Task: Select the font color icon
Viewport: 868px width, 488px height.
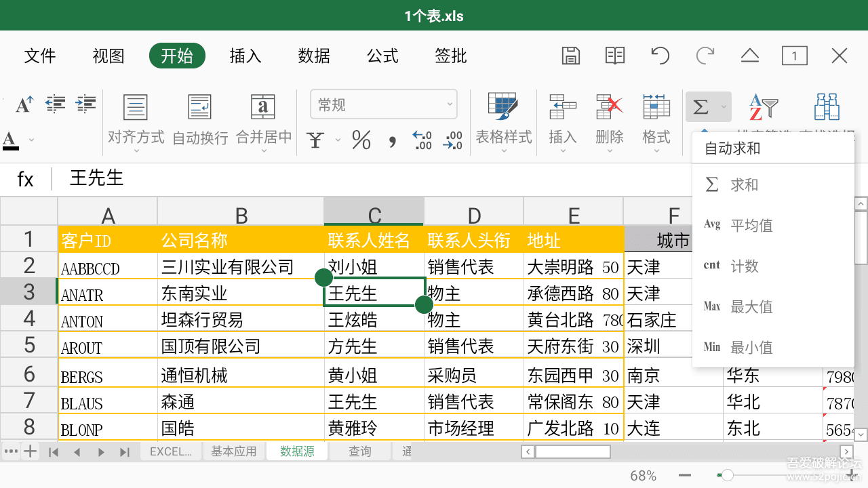Action: coord(10,139)
